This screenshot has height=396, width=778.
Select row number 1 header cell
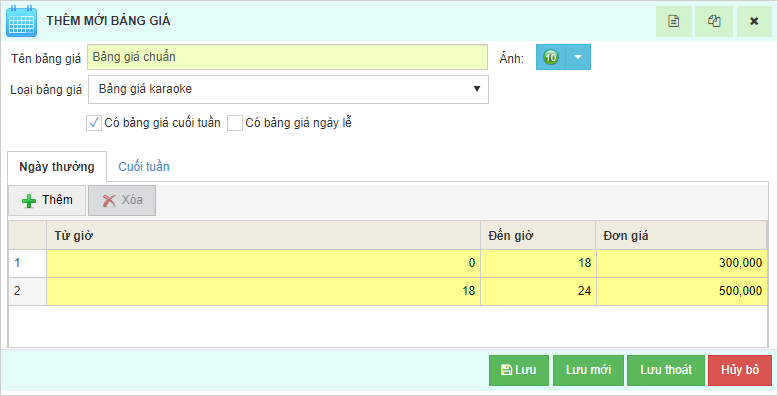[27, 263]
